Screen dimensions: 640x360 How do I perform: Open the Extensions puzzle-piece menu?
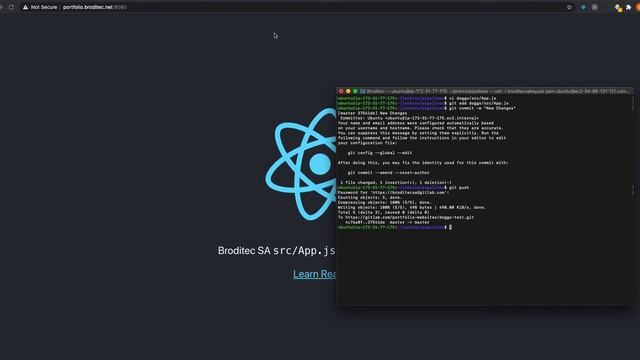pyautogui.click(x=629, y=7)
